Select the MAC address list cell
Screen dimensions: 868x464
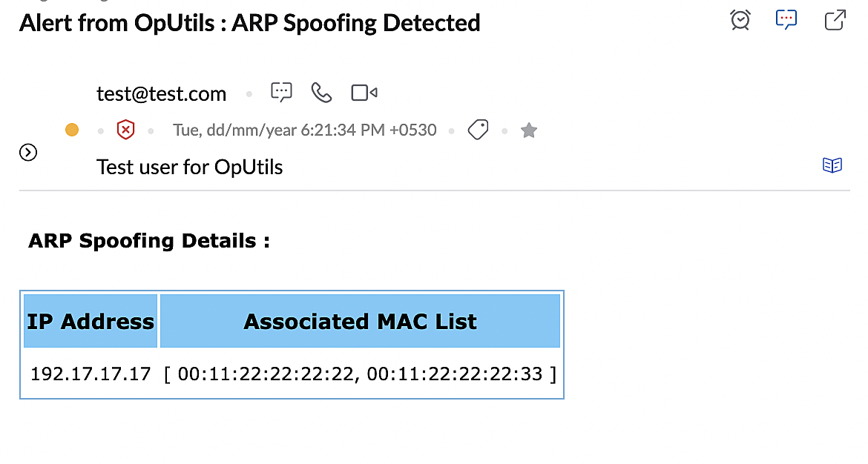pos(360,374)
